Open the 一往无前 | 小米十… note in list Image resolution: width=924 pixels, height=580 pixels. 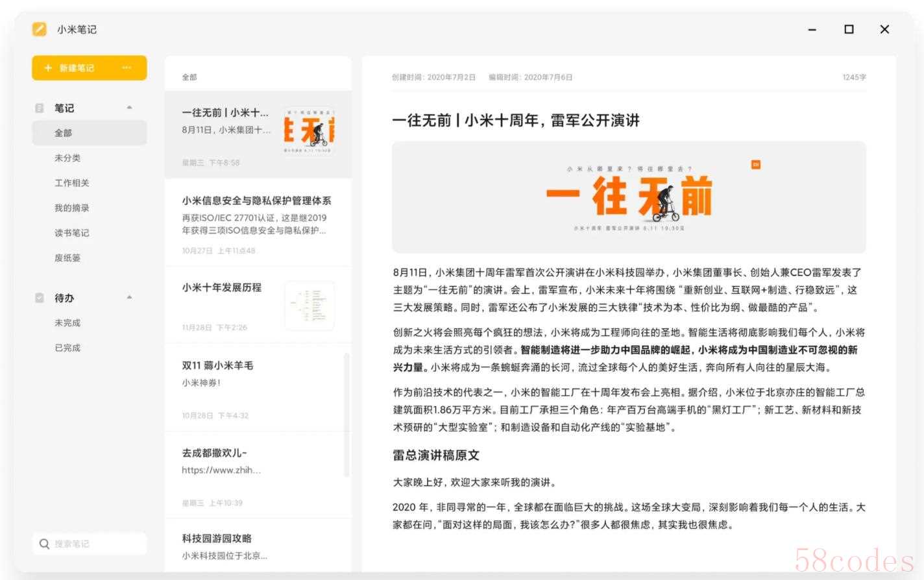tap(258, 135)
